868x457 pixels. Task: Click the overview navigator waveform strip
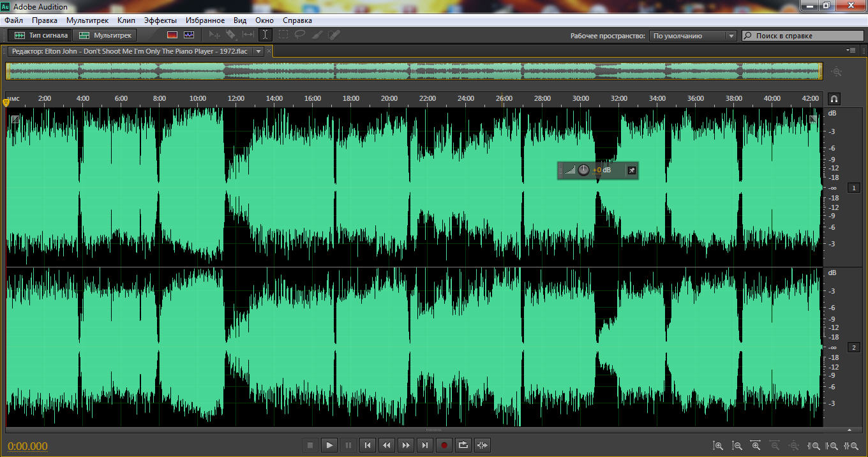[414, 71]
